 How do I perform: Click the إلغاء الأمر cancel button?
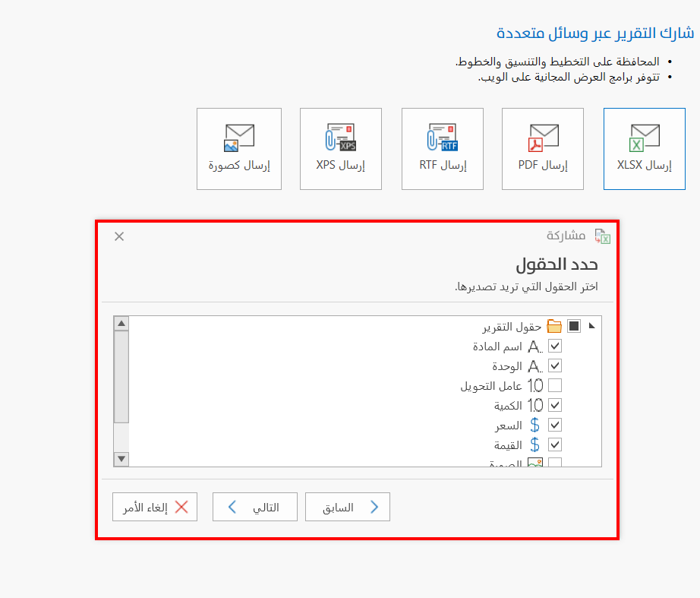point(154,507)
